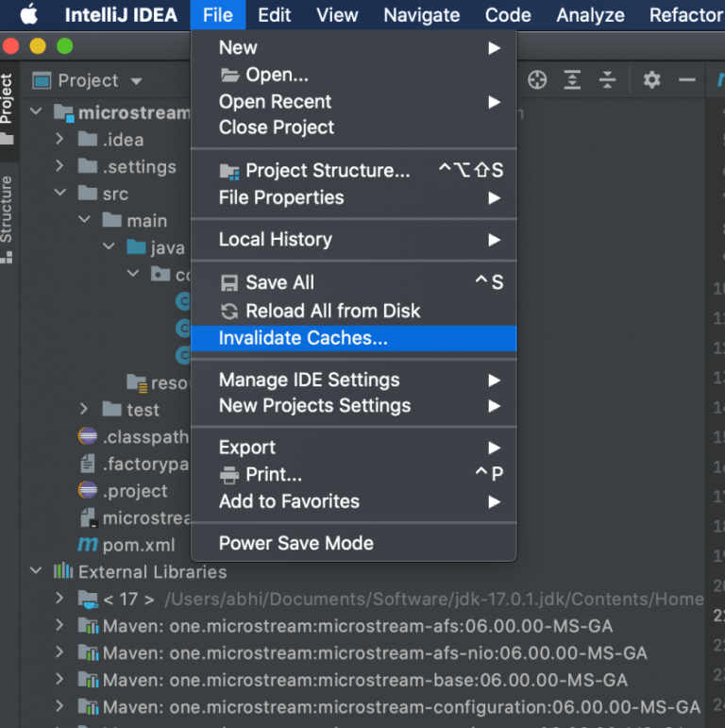Click the microstream project module icon

[63, 112]
